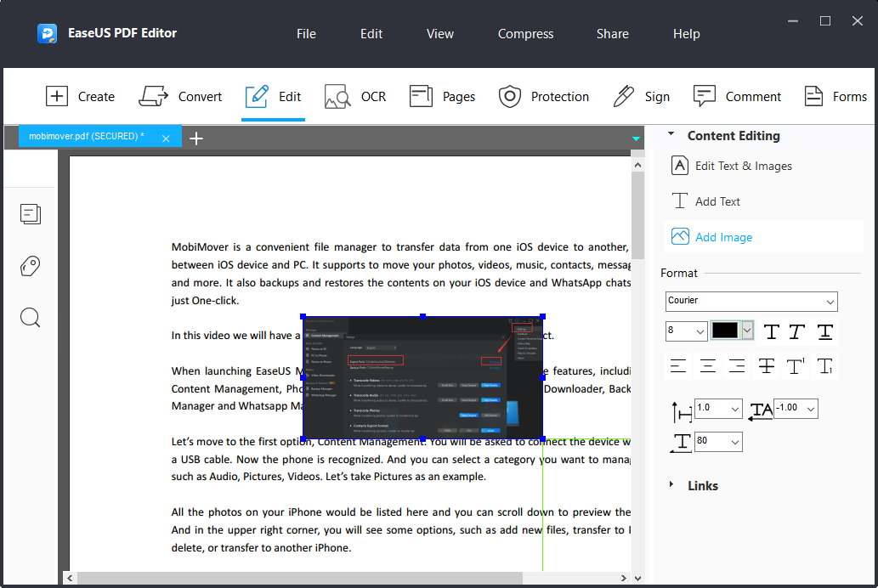Click the text line "just One-click."
Viewport: 878px width, 588px height.
pos(205,301)
